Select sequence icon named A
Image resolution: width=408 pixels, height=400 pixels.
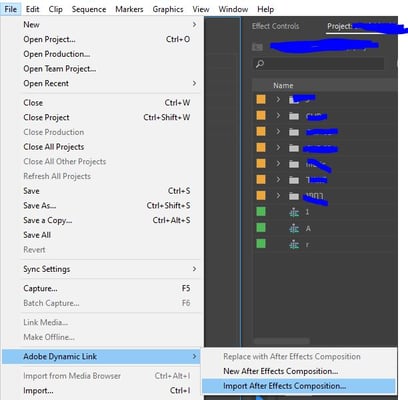pyautogui.click(x=294, y=228)
